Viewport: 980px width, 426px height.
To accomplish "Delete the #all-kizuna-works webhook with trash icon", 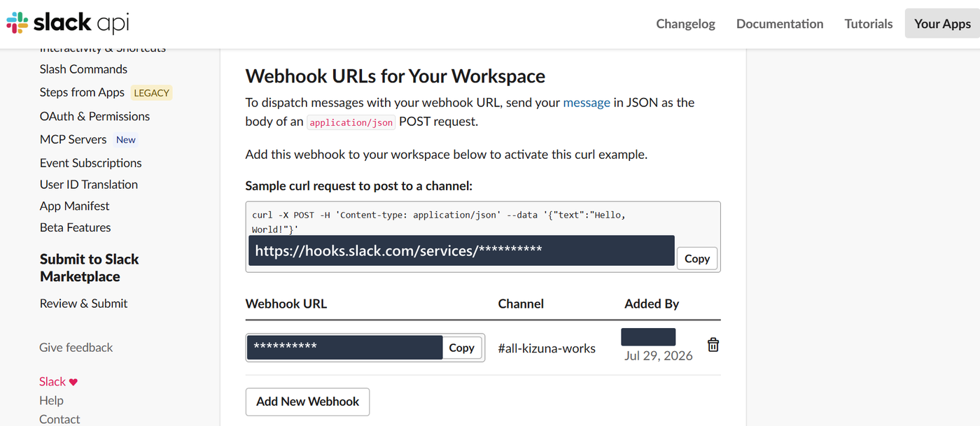I will pos(713,345).
